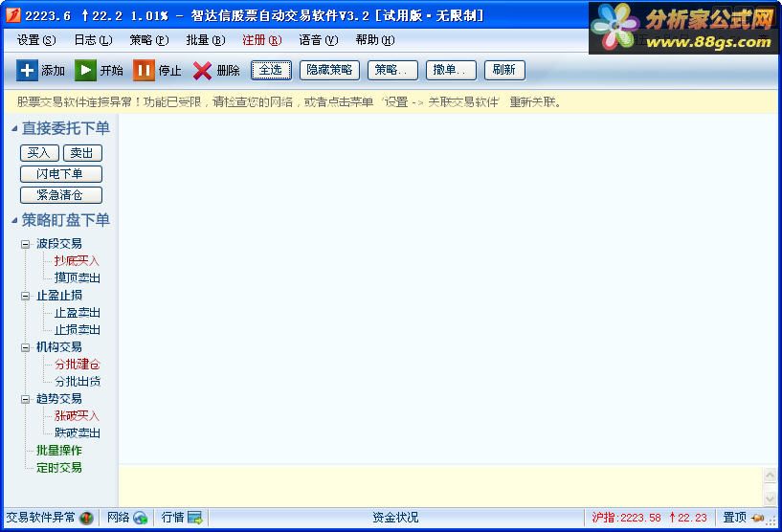Click the 刷新 refresh button

[504, 70]
